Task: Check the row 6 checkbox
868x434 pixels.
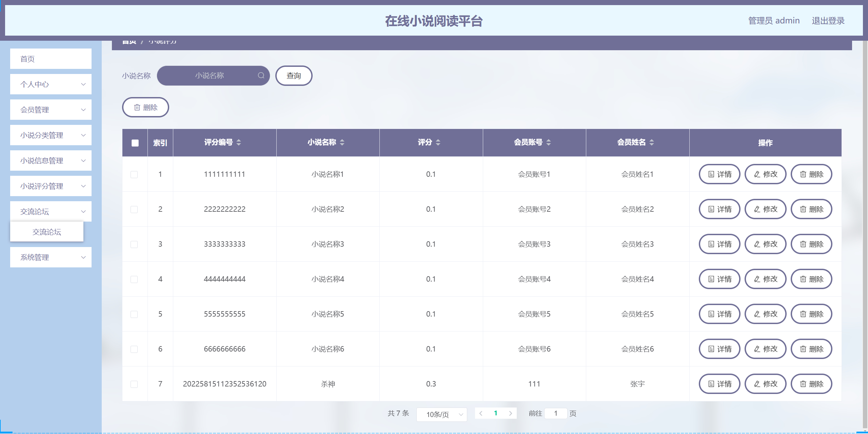Action: click(x=134, y=349)
